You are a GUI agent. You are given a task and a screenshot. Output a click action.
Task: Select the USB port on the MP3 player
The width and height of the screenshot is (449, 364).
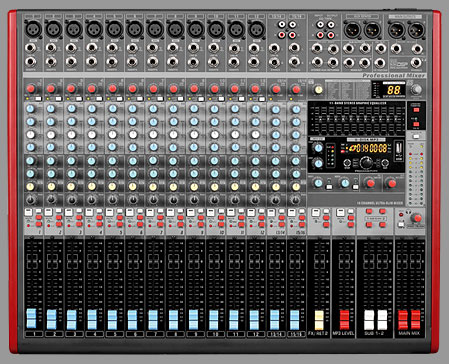tap(398, 148)
